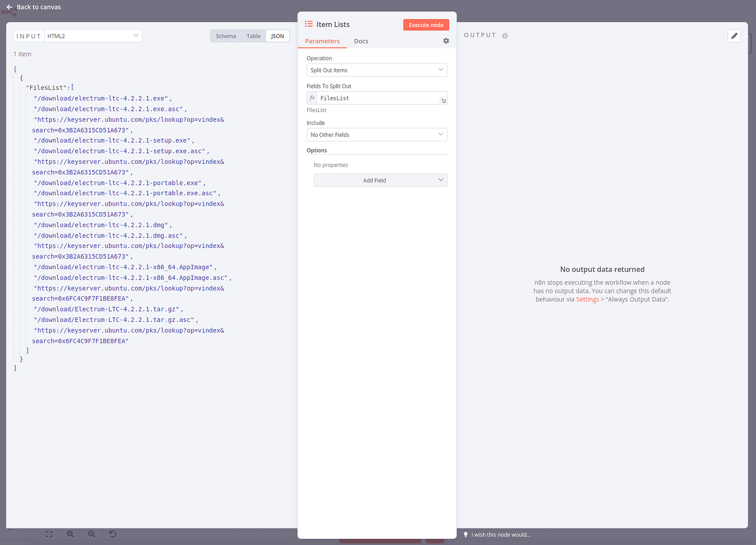The image size is (756, 545).
Task: Select the Parameters tab
Action: click(322, 41)
